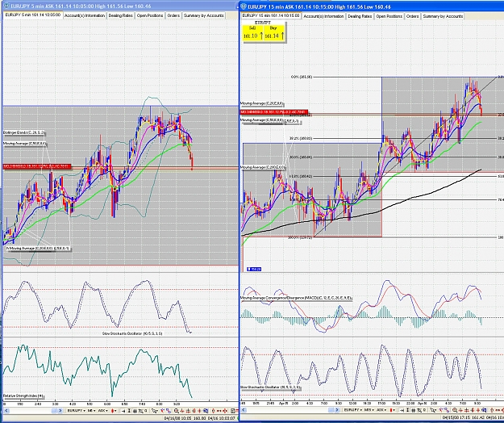Expand the EUR/JPY symbol dropdown in the 5 min toolbar
Viewport: 504px width, 423px height.
(76, 410)
